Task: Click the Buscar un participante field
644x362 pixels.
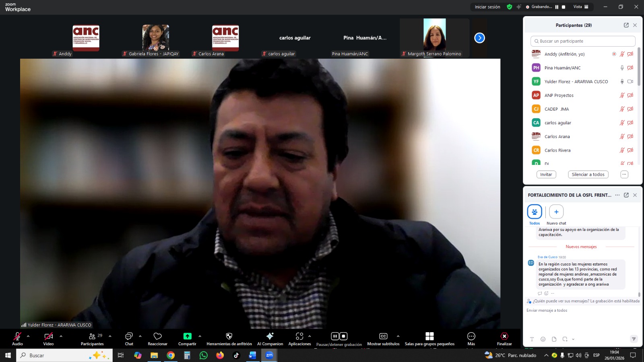Action: (583, 41)
